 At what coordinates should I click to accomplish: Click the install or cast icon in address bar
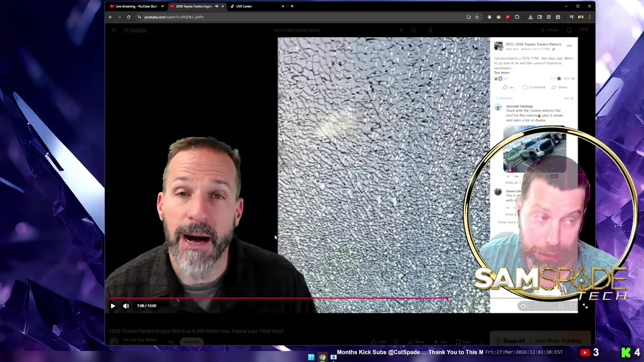[x=468, y=17]
